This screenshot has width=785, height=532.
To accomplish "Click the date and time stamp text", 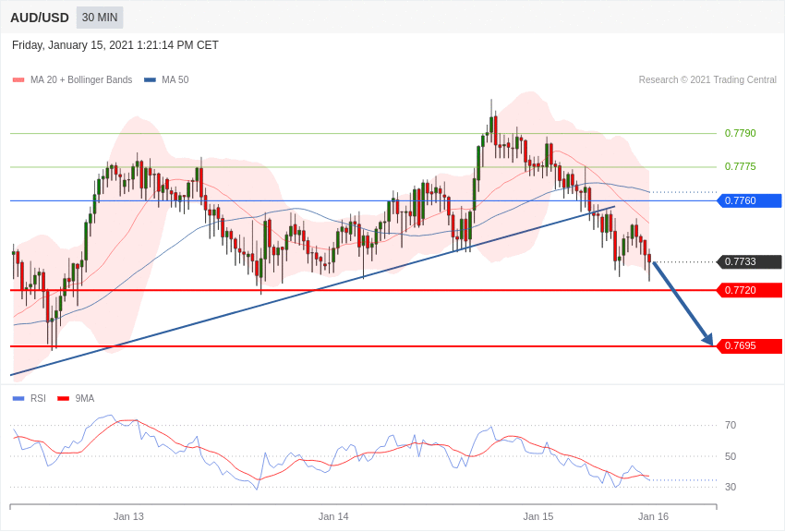I will [115, 45].
